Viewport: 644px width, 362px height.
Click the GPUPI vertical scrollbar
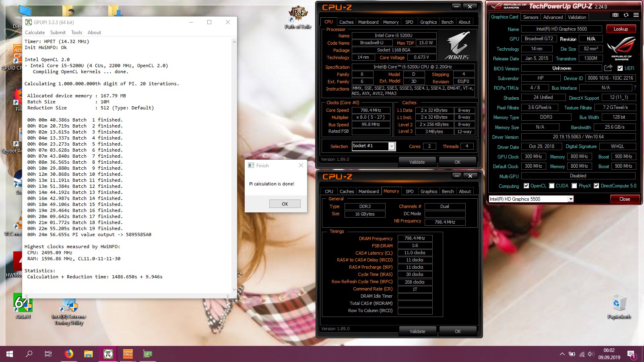click(x=234, y=165)
